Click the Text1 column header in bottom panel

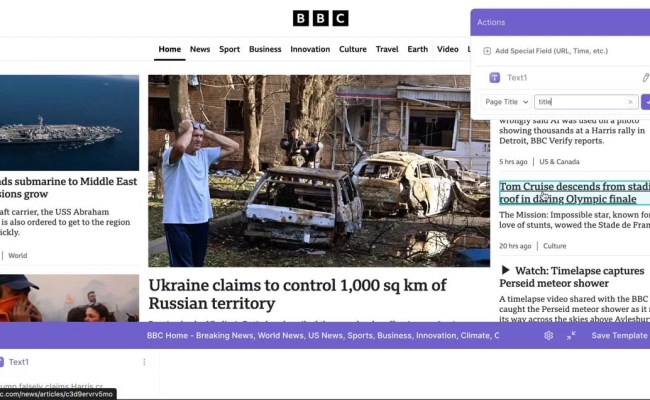(19, 362)
